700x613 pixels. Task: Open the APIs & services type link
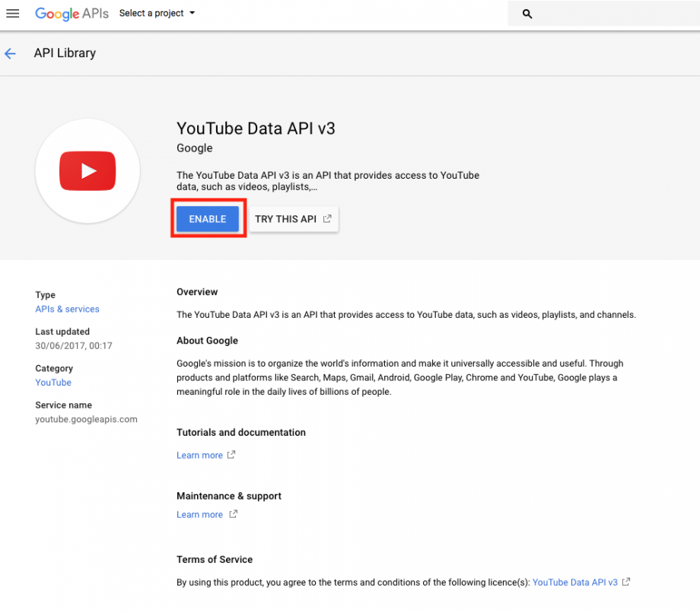tap(67, 309)
